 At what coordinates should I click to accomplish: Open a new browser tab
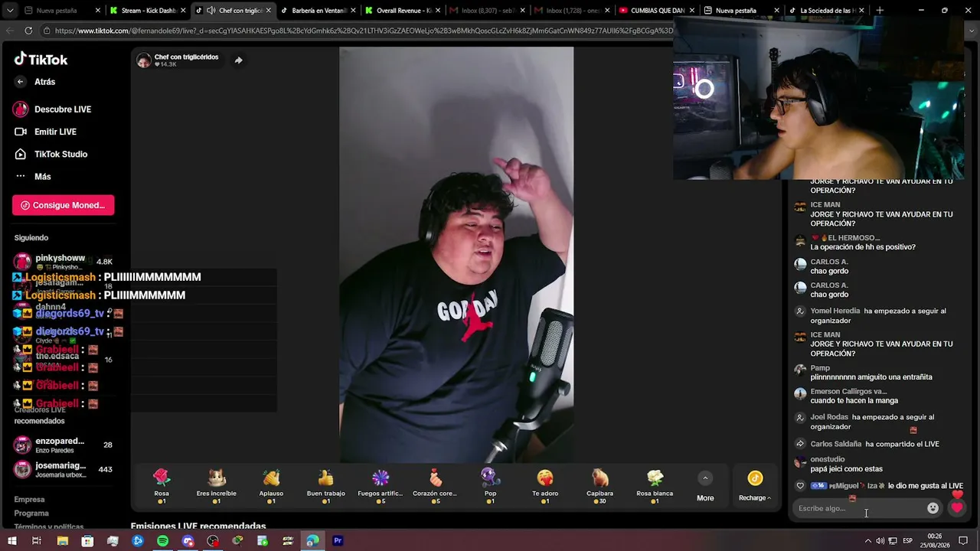880,11
